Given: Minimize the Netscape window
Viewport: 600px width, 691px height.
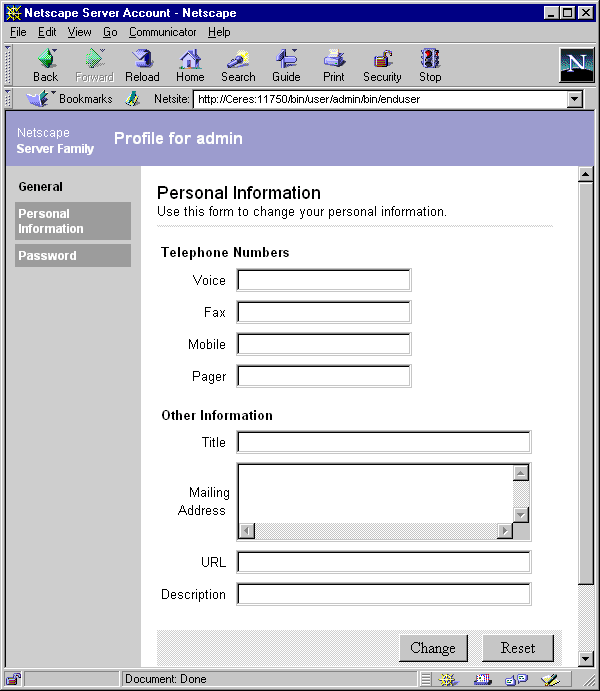Looking at the screenshot, I should point(551,13).
